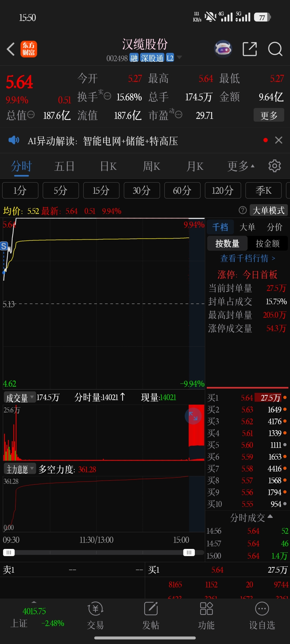Tap the left handle of the time range slider

point(9,552)
